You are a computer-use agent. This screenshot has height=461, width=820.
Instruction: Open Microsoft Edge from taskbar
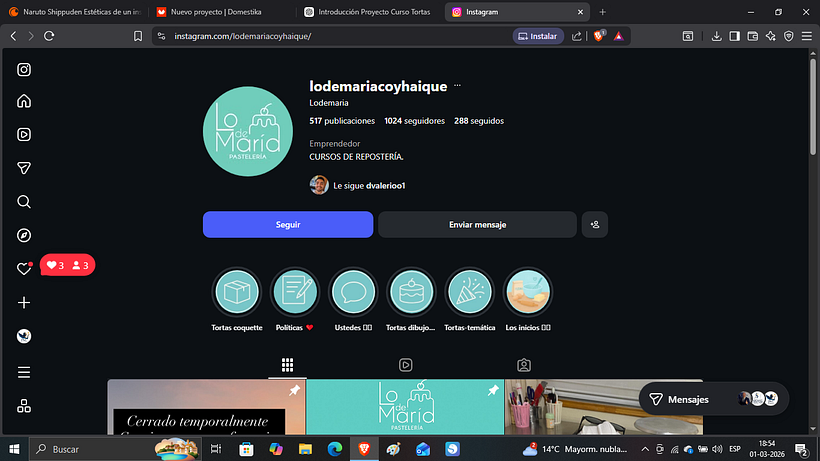pos(335,449)
